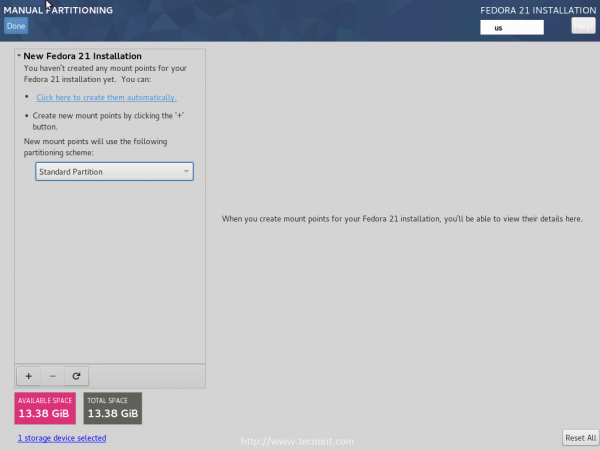
Task: Click the Reset All button
Action: [x=580, y=438]
